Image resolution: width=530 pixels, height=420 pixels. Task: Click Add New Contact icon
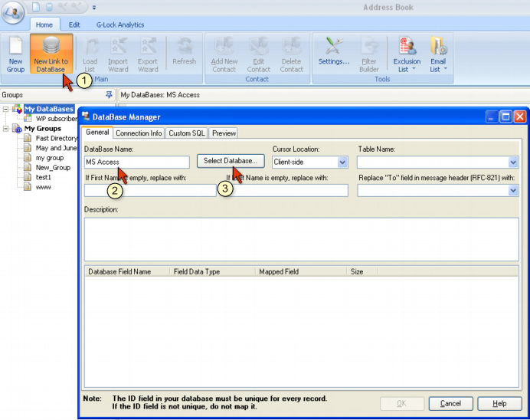coord(224,54)
